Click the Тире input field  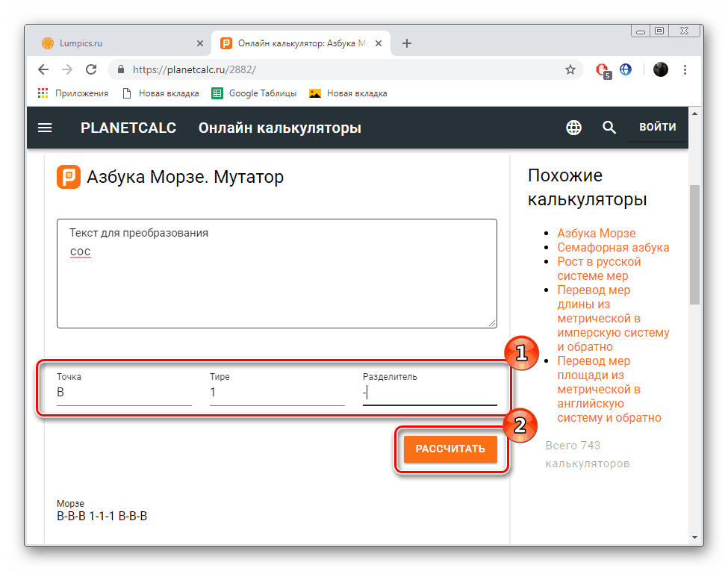(x=277, y=393)
